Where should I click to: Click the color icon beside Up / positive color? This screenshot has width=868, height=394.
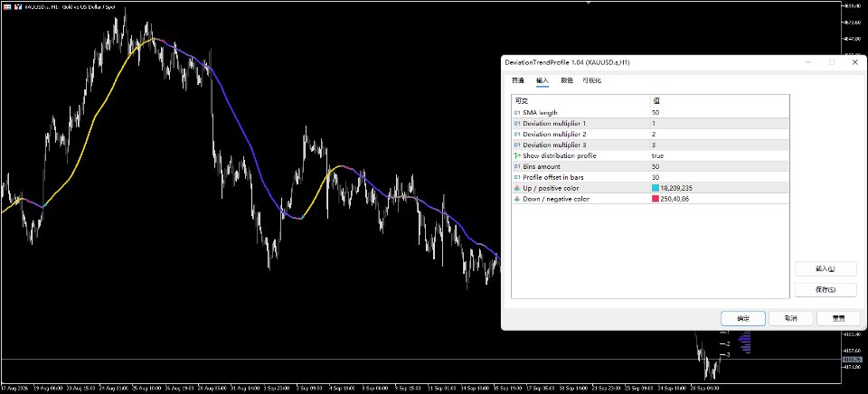[517, 188]
